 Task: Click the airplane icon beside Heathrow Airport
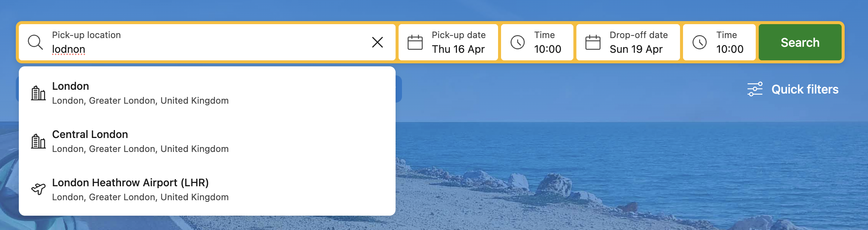[x=38, y=189]
